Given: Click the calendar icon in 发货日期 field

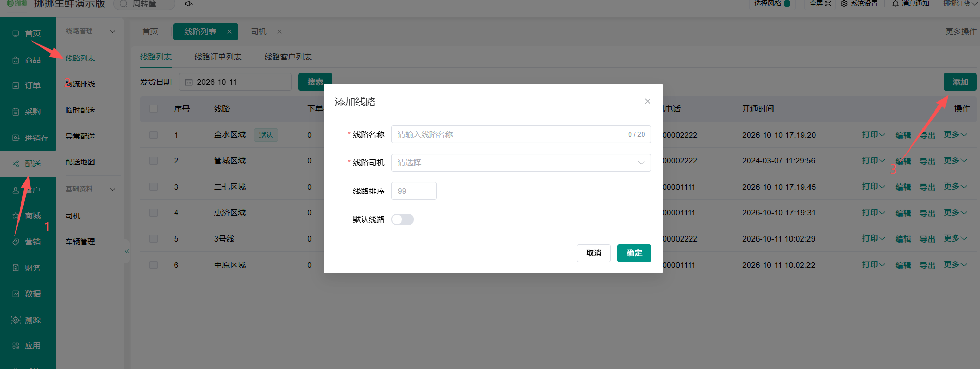Looking at the screenshot, I should (189, 82).
